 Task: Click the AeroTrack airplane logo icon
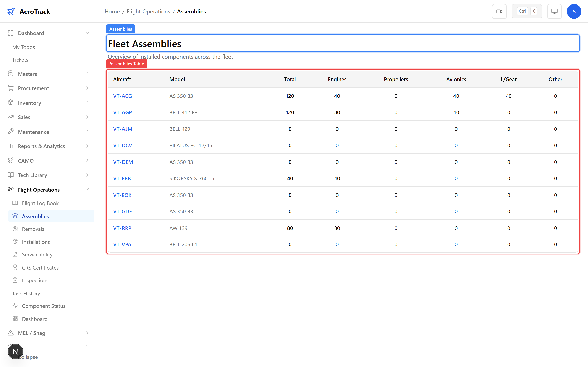point(11,11)
